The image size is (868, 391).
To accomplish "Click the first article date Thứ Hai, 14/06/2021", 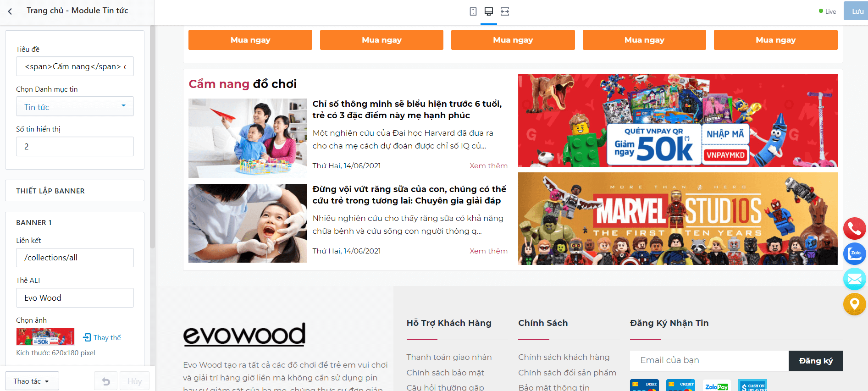I will [x=346, y=165].
